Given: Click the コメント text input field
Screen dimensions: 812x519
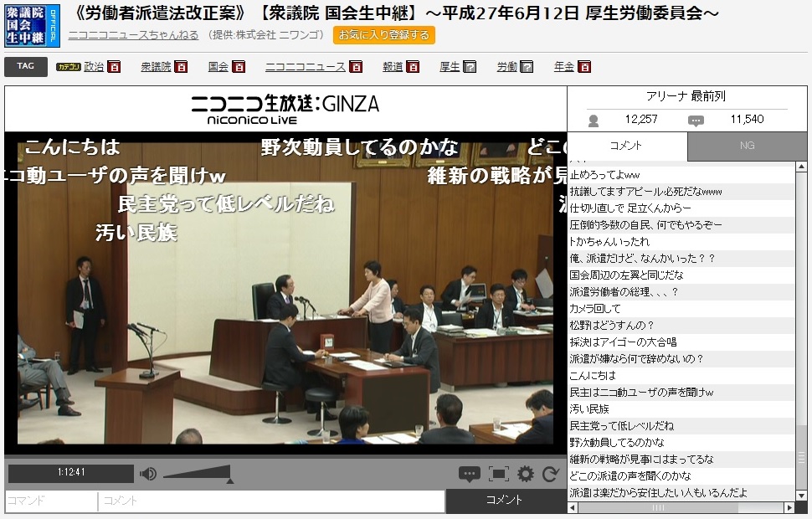Looking at the screenshot, I should point(272,501).
